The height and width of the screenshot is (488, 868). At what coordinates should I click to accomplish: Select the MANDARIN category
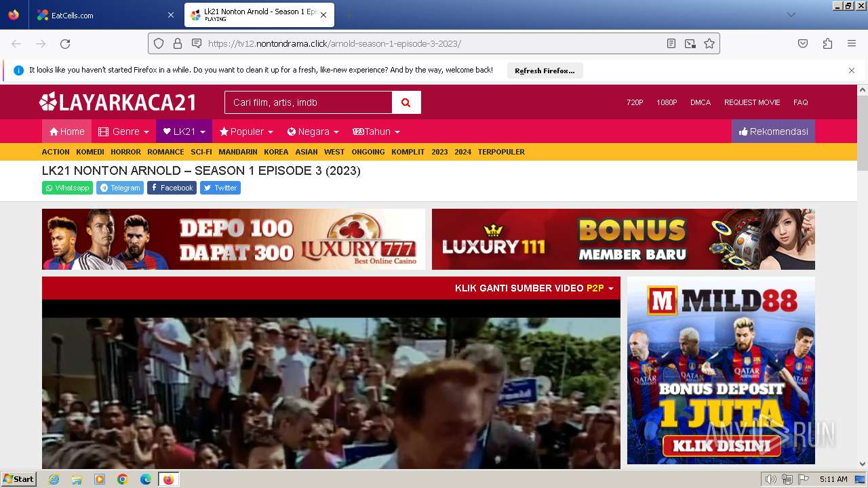click(x=238, y=152)
